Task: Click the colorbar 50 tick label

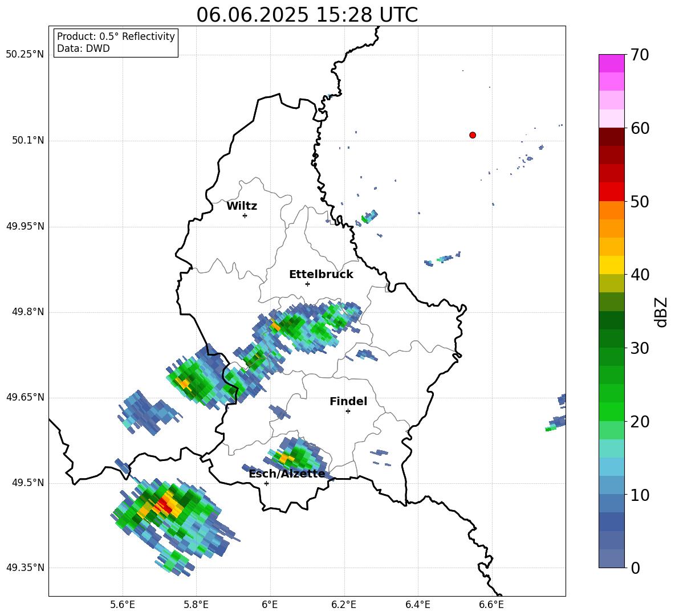Action: [639, 201]
